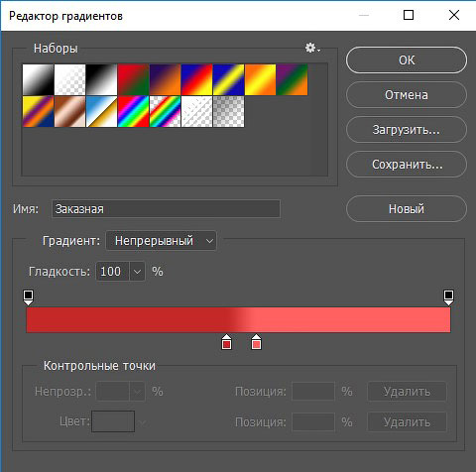Maximize the Редактор градиентов window
Viewport: 476px width, 472px height.
tap(409, 15)
